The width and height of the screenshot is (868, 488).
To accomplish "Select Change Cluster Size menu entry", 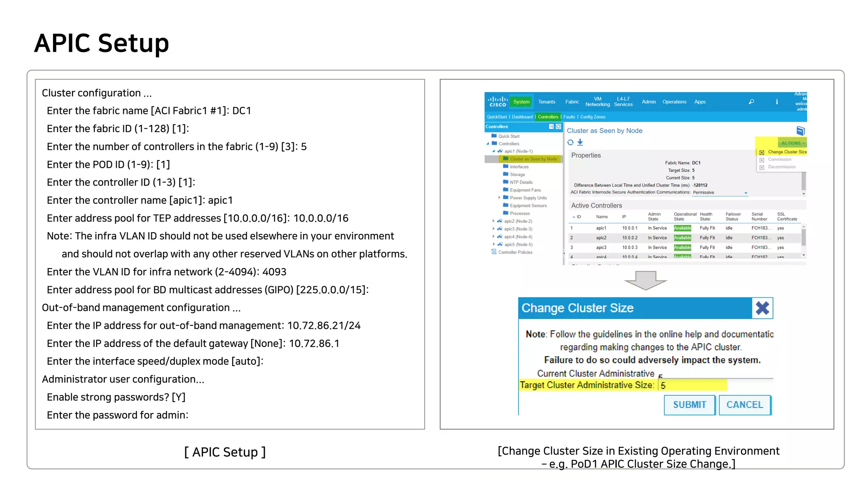I will tap(787, 152).
